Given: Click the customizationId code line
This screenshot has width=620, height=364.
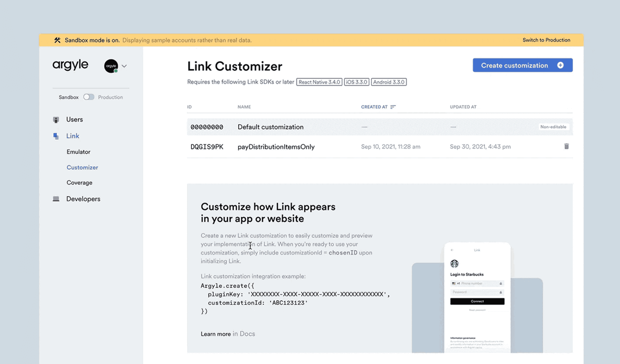Looking at the screenshot, I should tap(258, 303).
